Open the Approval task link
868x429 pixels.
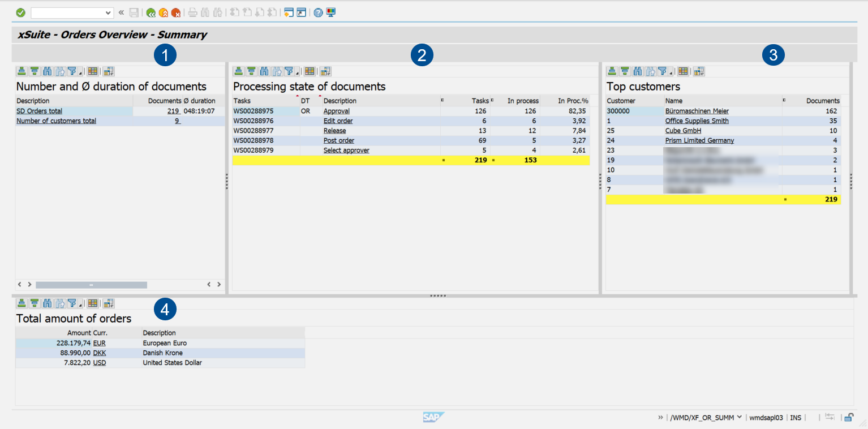click(336, 110)
